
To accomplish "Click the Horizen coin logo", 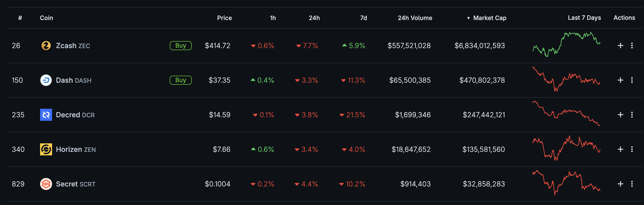I will coord(46,149).
